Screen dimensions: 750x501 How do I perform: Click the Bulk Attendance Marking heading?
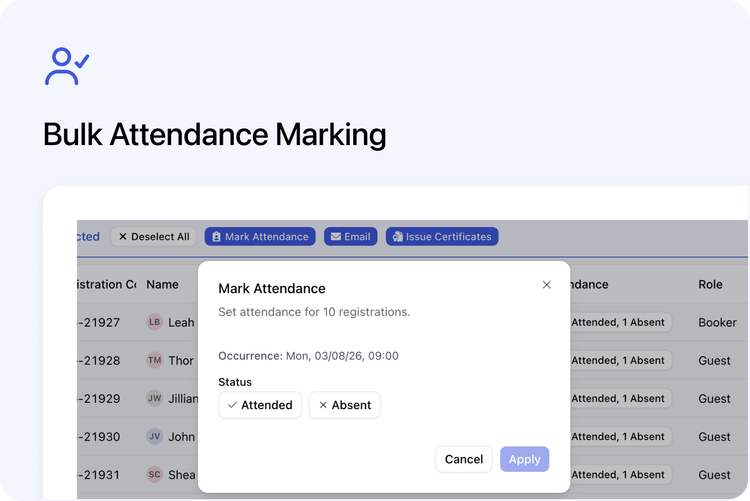click(214, 134)
